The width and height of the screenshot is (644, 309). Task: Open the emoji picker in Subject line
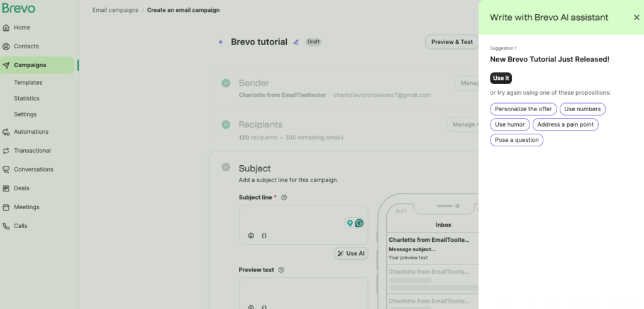click(x=251, y=236)
